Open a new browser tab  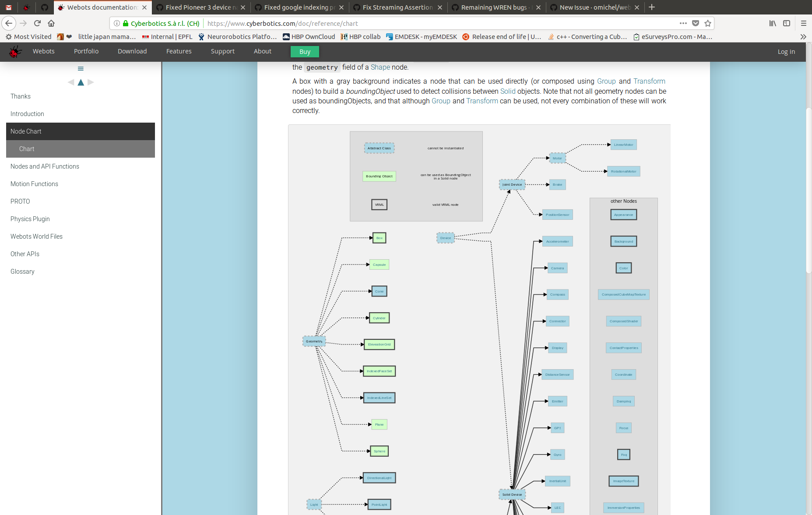(652, 7)
